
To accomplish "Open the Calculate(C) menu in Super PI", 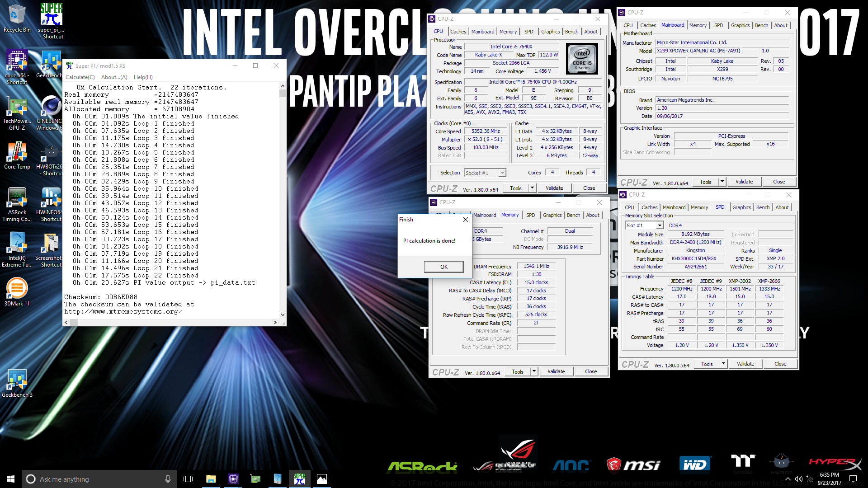I will point(80,77).
